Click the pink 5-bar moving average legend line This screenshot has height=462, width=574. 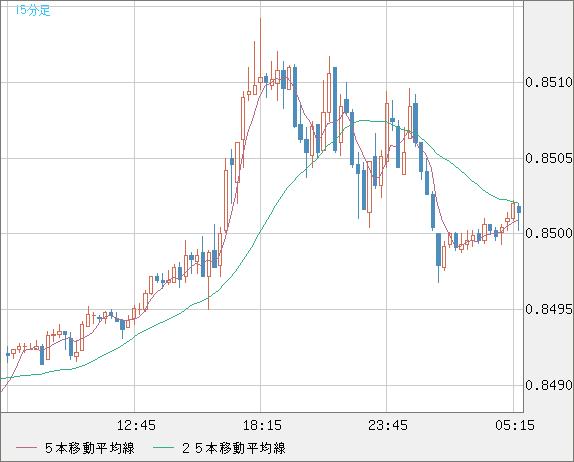click(26, 448)
